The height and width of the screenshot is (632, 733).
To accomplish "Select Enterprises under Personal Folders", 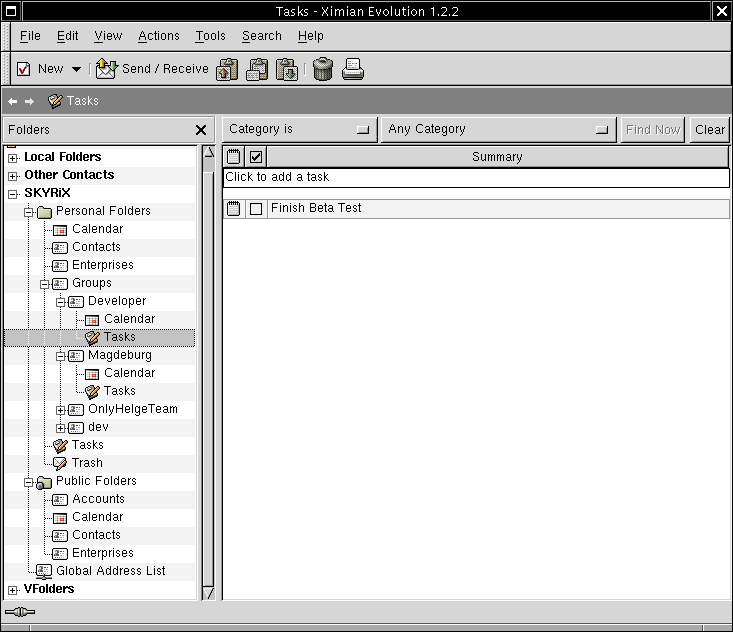I will pos(103,265).
